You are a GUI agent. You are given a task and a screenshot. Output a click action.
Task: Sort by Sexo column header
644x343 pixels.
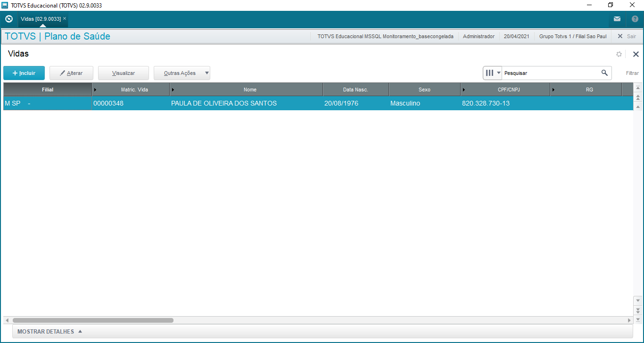point(424,90)
